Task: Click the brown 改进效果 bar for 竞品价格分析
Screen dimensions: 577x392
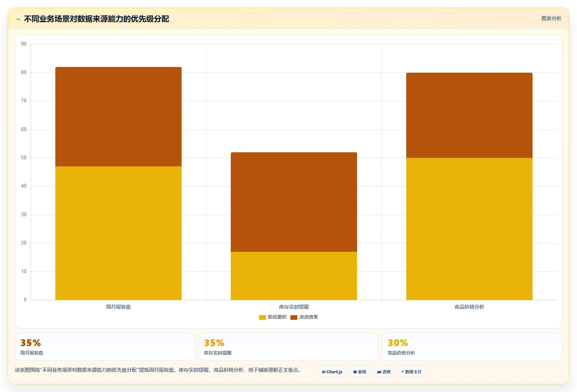Action: click(x=469, y=115)
